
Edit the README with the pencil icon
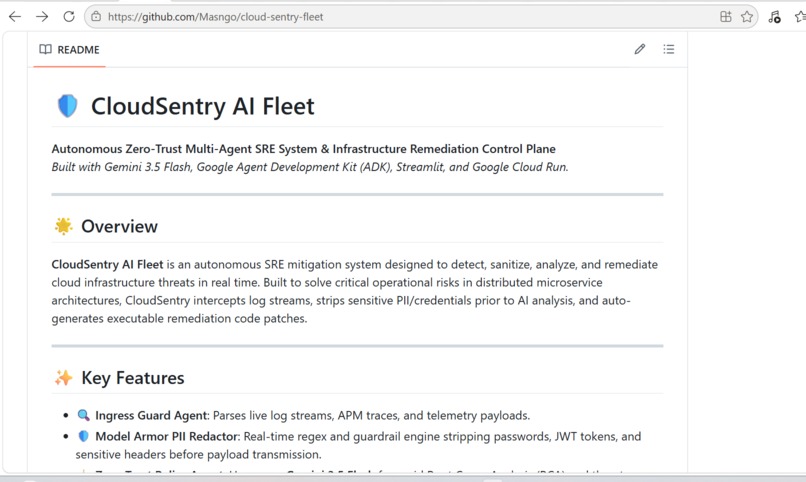coord(639,49)
